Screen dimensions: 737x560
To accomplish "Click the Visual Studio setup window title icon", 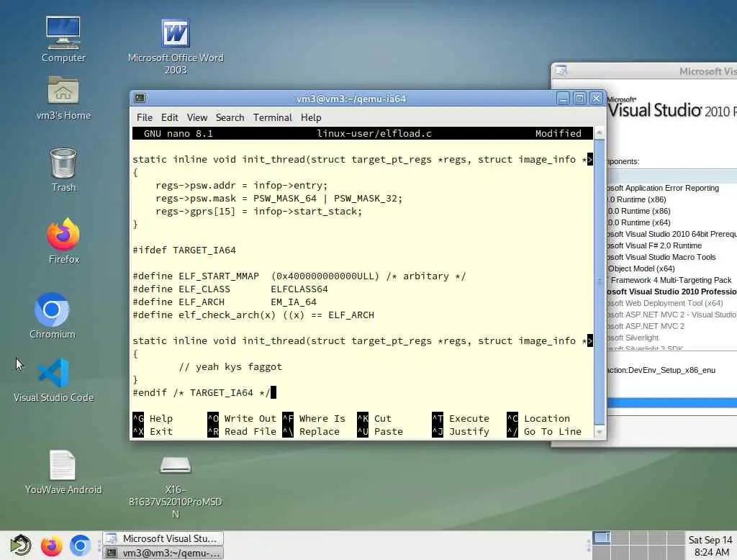I will (561, 71).
